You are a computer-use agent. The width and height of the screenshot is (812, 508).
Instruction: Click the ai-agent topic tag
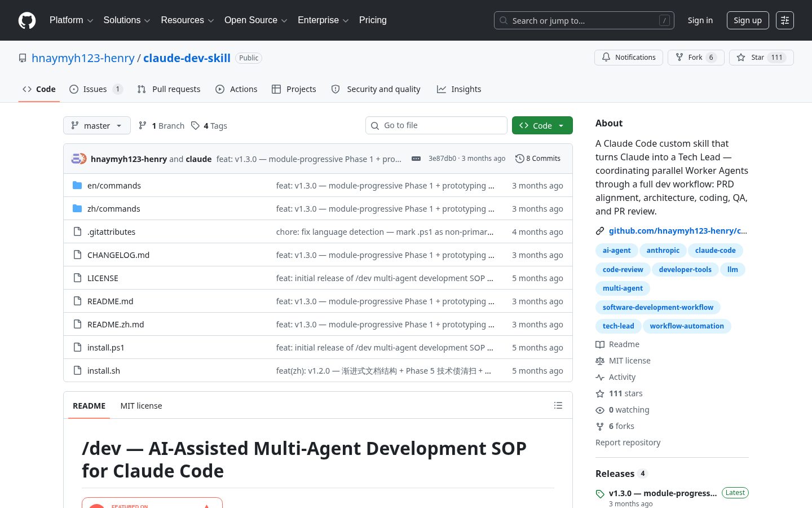pyautogui.click(x=616, y=251)
